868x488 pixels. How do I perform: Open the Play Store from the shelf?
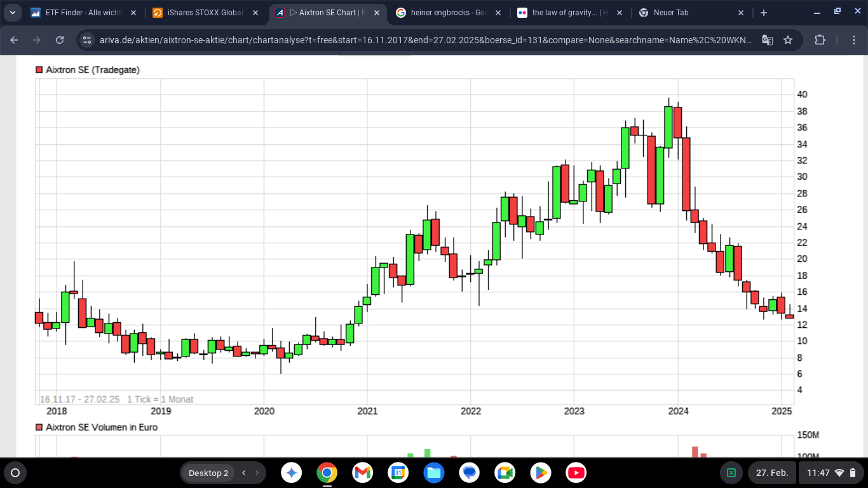click(x=541, y=473)
